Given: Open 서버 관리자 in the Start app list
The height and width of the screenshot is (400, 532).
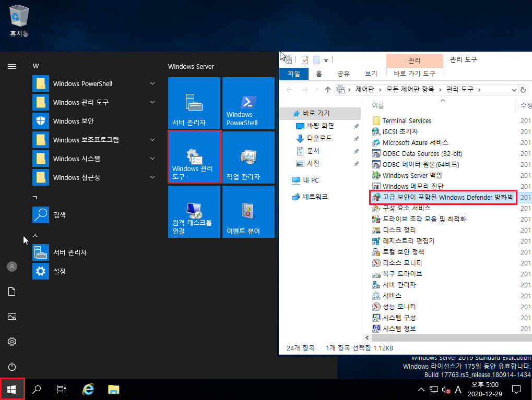Looking at the screenshot, I should point(94,252).
